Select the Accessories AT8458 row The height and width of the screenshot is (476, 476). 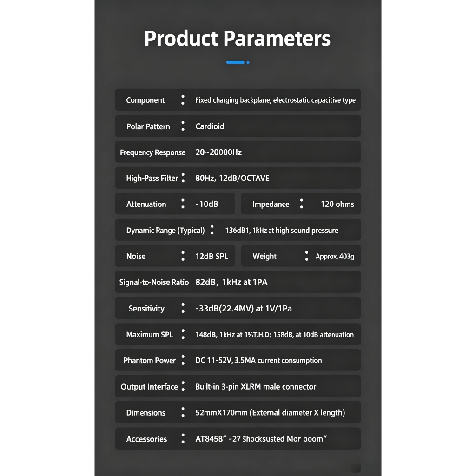coord(238,439)
